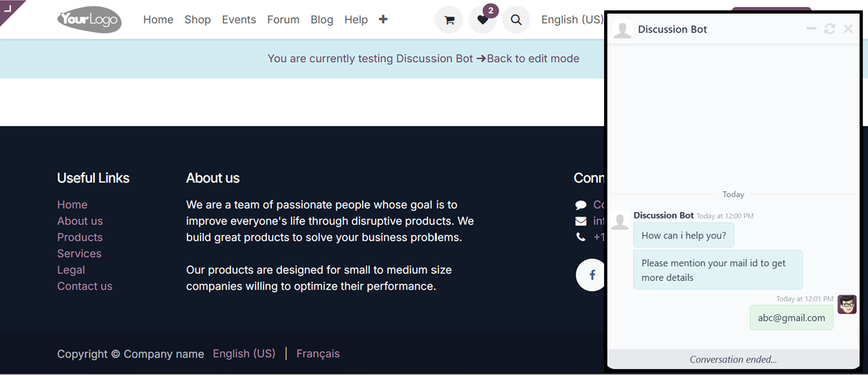The image size is (868, 375).
Task: Restart the chatbot conversation with refresh icon
Action: (830, 29)
